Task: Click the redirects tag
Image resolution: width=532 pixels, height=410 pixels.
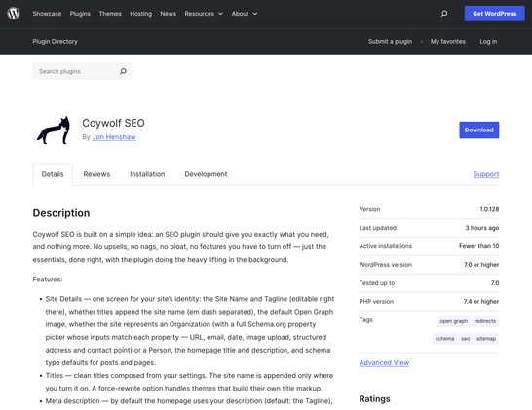Action: pos(485,321)
